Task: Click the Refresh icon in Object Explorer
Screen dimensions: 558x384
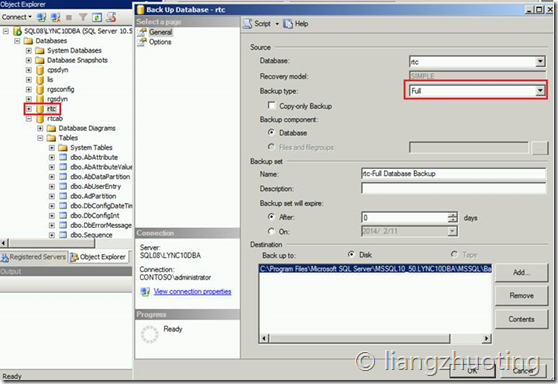Action: [97, 17]
